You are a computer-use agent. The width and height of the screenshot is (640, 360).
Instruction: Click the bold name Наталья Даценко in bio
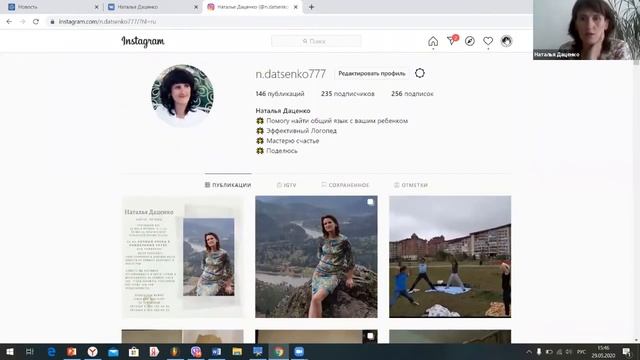point(283,111)
